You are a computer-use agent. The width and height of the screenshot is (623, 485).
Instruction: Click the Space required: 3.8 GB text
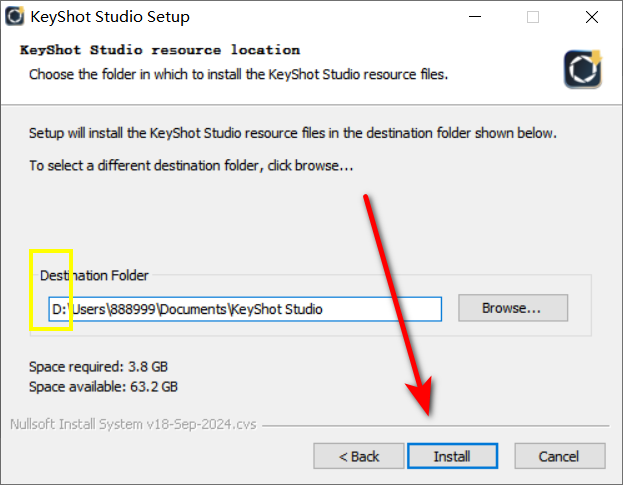98,366
